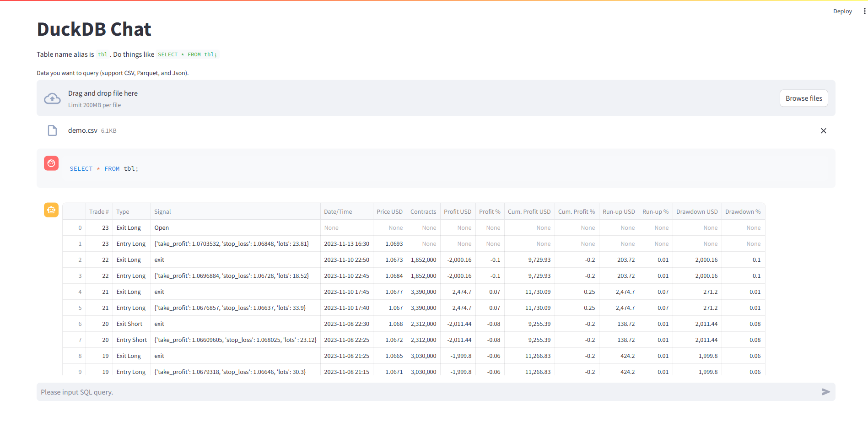Click the Contracts column header
The width and height of the screenshot is (868, 433).
pos(423,211)
